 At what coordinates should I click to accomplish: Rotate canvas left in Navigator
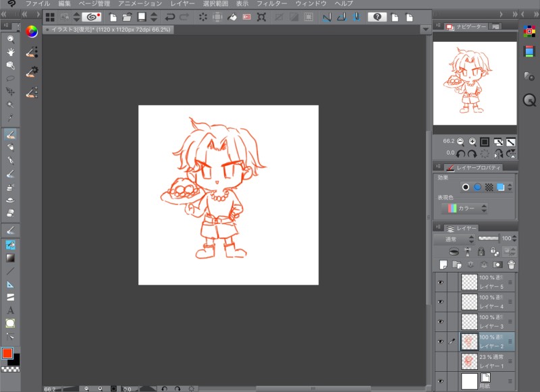461,154
